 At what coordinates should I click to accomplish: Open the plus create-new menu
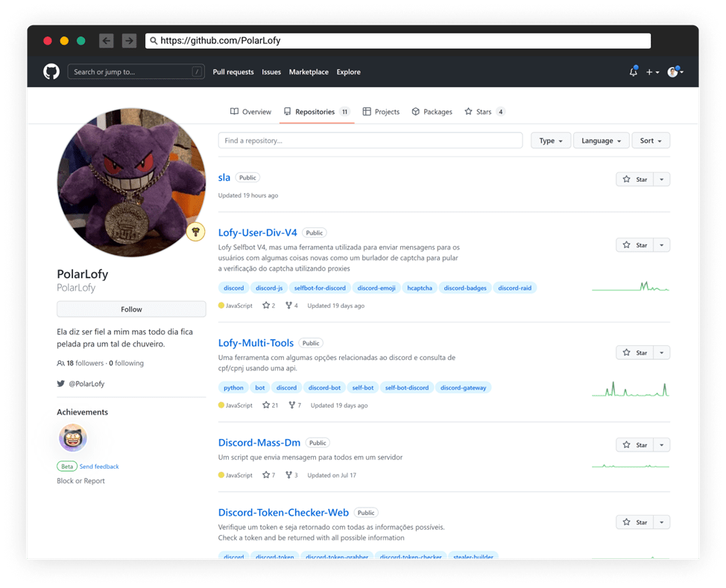pos(652,72)
